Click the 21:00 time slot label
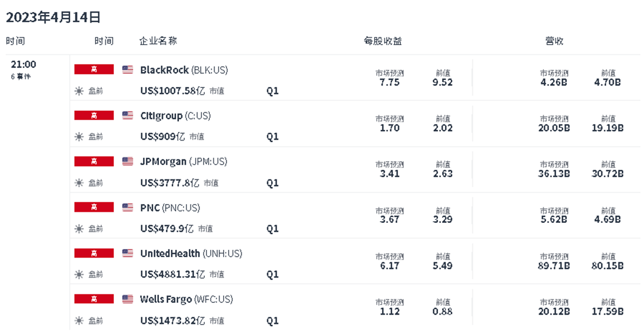This screenshot has height=332, width=644. point(23,65)
